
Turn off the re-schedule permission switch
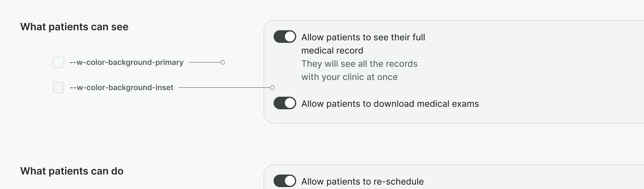pyautogui.click(x=285, y=181)
